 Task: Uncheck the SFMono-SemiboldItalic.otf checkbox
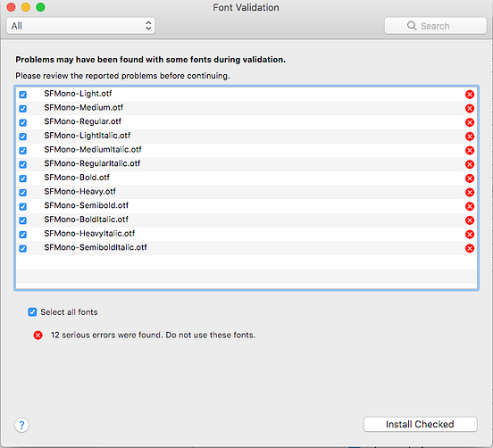point(23,248)
